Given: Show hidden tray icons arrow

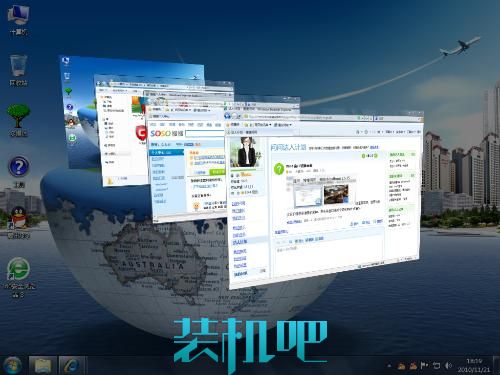Looking at the screenshot, I should (x=389, y=366).
